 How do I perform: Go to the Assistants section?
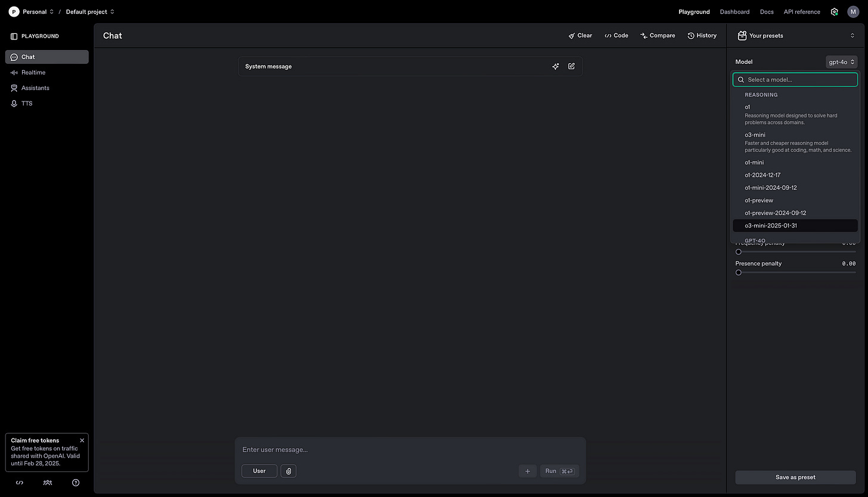46,88
